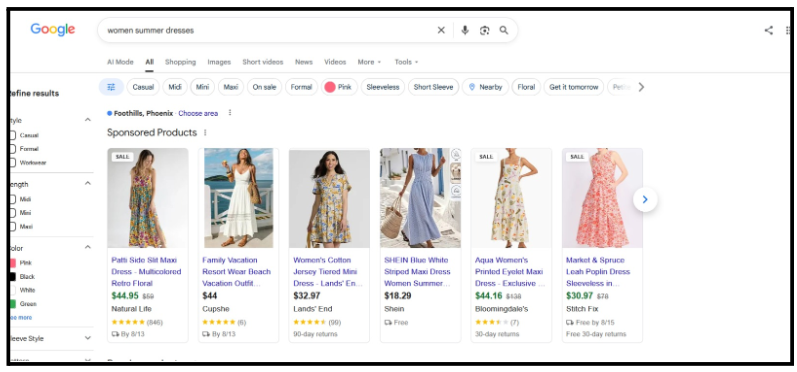Switch to News tab

click(304, 62)
